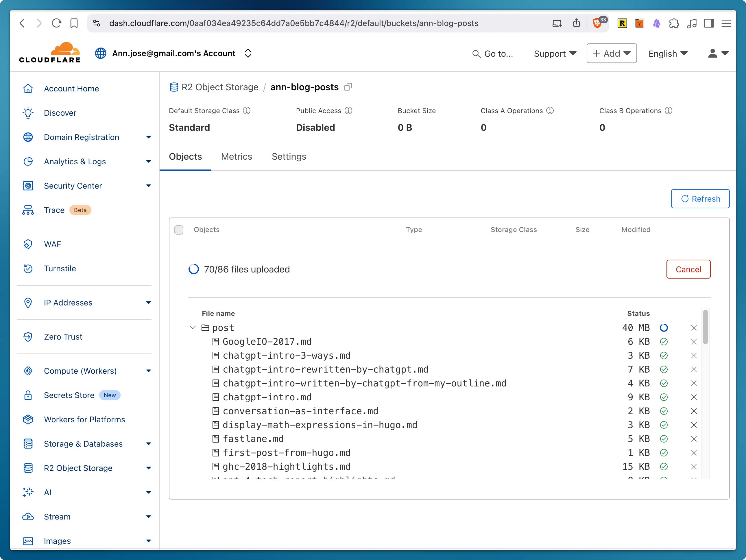Cancel the fastlane.md upload

(694, 439)
